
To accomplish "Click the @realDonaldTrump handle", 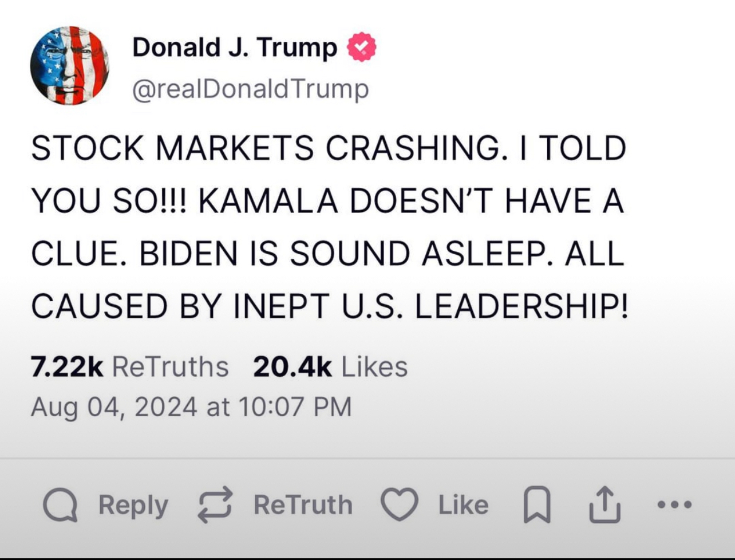I will [x=251, y=89].
